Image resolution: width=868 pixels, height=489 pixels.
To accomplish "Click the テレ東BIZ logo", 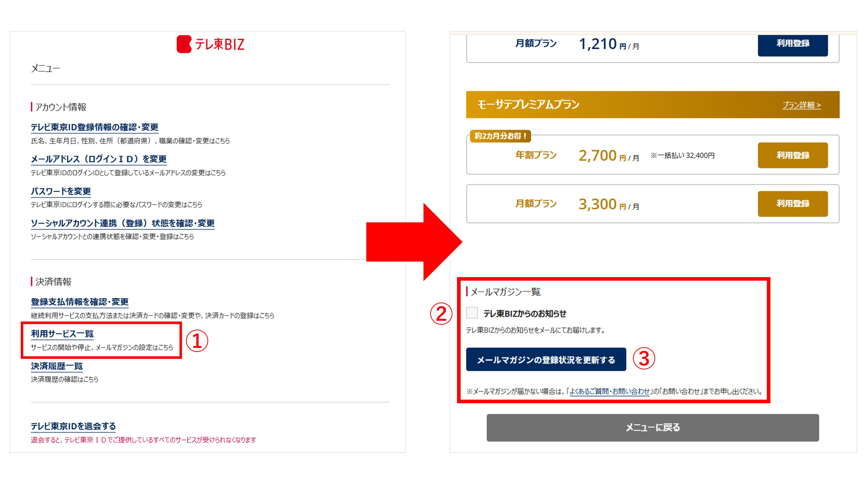I will (x=211, y=44).
